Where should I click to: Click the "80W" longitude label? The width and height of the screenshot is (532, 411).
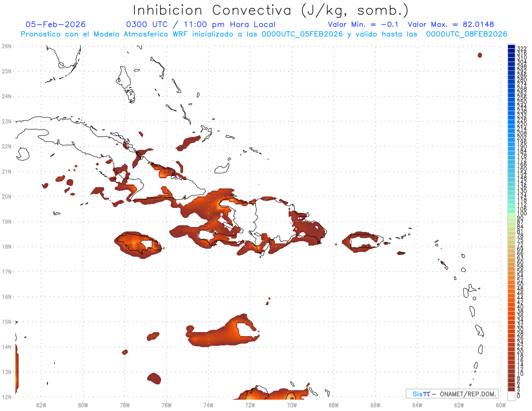(x=83, y=405)
